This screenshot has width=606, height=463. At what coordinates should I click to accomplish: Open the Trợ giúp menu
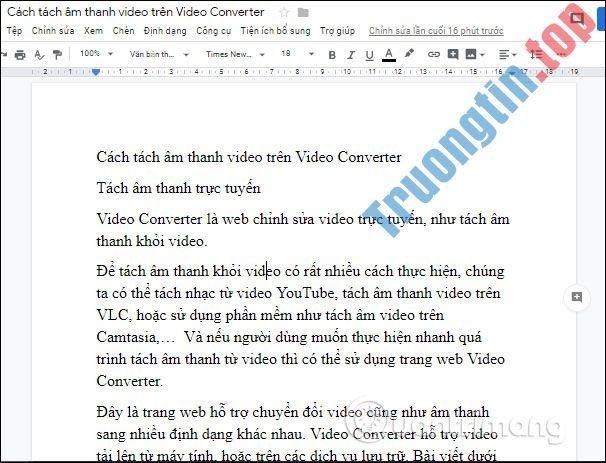pos(337,31)
